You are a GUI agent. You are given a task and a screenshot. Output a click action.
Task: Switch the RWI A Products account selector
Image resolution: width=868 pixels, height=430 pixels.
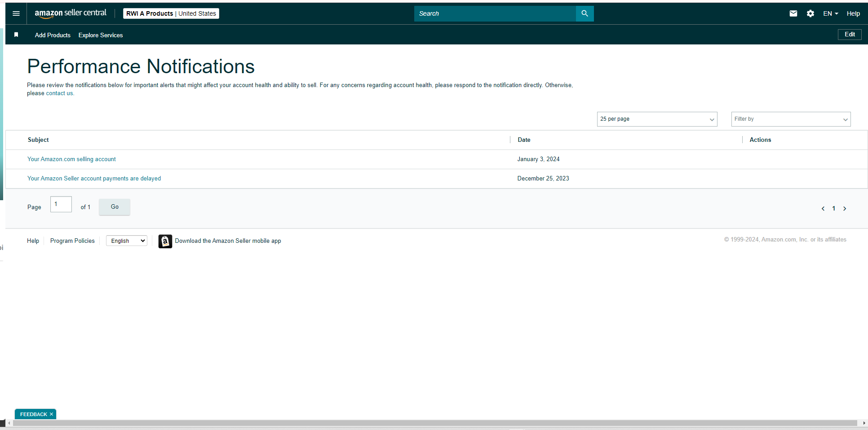tap(171, 13)
